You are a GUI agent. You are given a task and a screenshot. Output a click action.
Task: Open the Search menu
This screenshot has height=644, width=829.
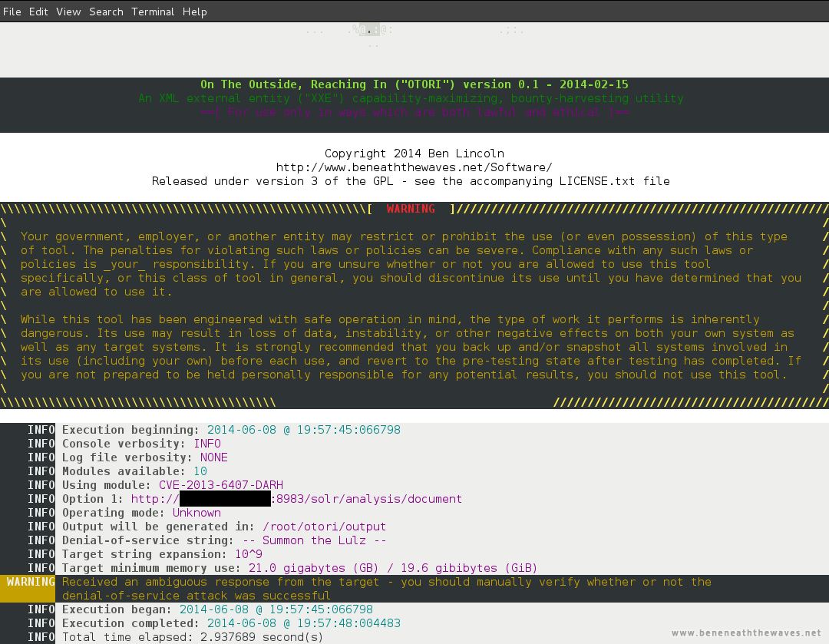pos(106,12)
